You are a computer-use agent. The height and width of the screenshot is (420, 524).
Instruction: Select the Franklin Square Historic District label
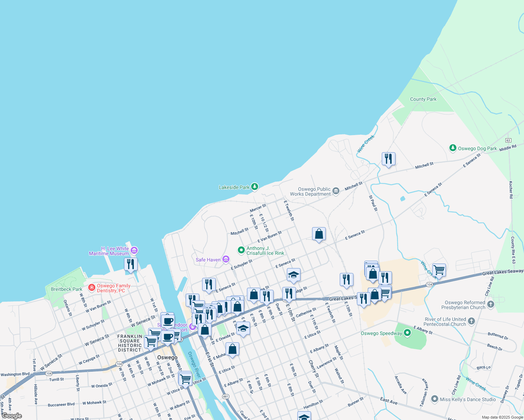pos(130,343)
